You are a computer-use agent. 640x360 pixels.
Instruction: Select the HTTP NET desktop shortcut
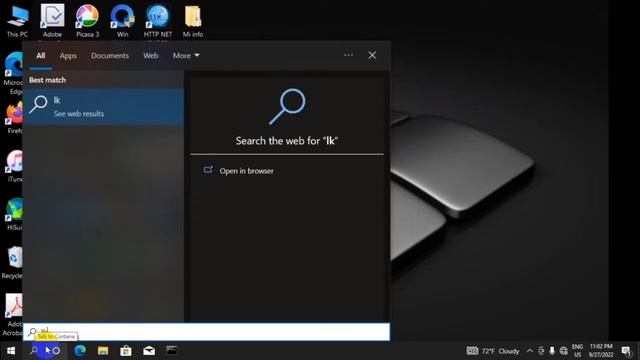158,21
